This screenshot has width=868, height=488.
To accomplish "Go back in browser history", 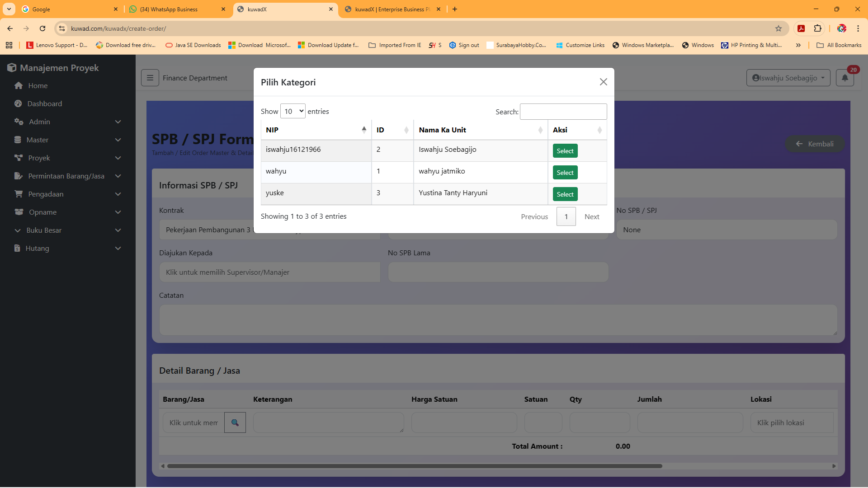I will pos(10,28).
